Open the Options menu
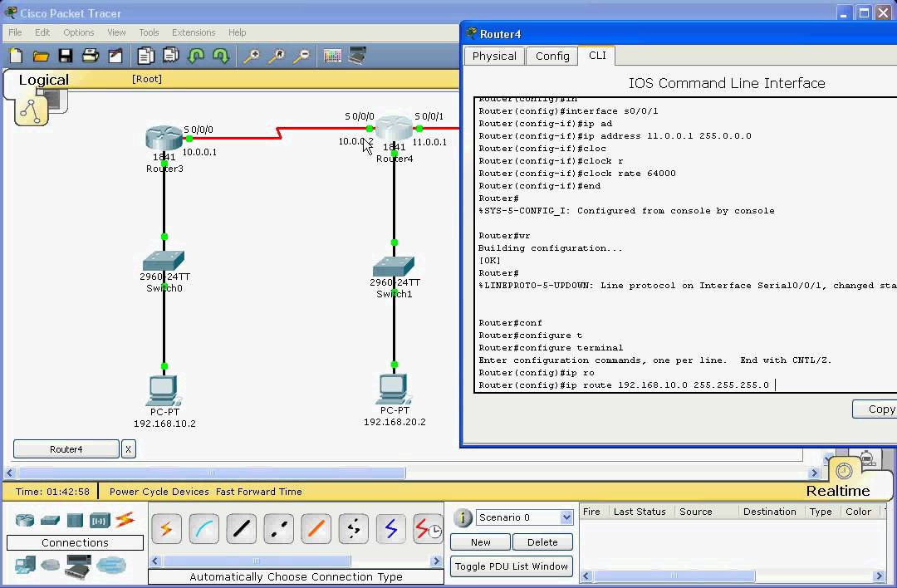This screenshot has height=588, width=897. 78,32
